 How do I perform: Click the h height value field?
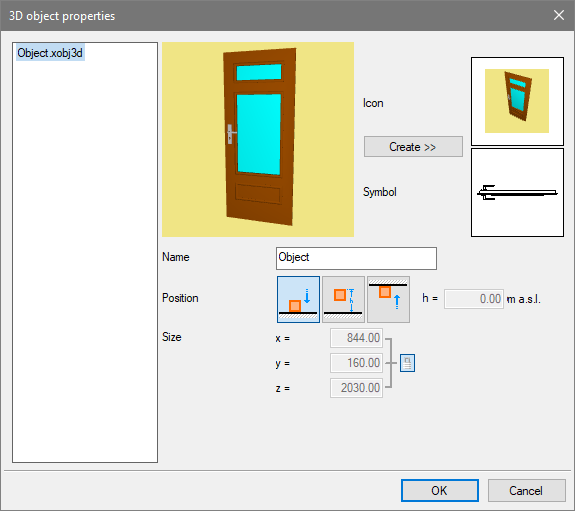[473, 299]
